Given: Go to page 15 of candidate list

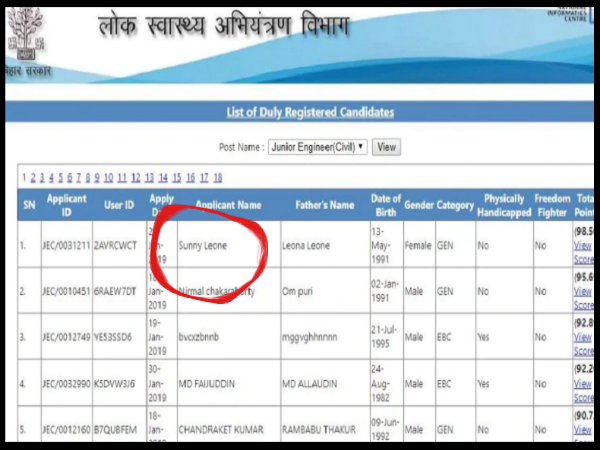Looking at the screenshot, I should point(177,178).
